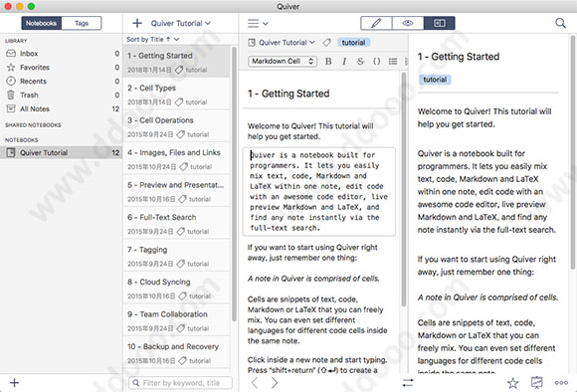Click the Favorites star icon in the sidebar
Viewport: 577px width, 392px height.
(11, 68)
